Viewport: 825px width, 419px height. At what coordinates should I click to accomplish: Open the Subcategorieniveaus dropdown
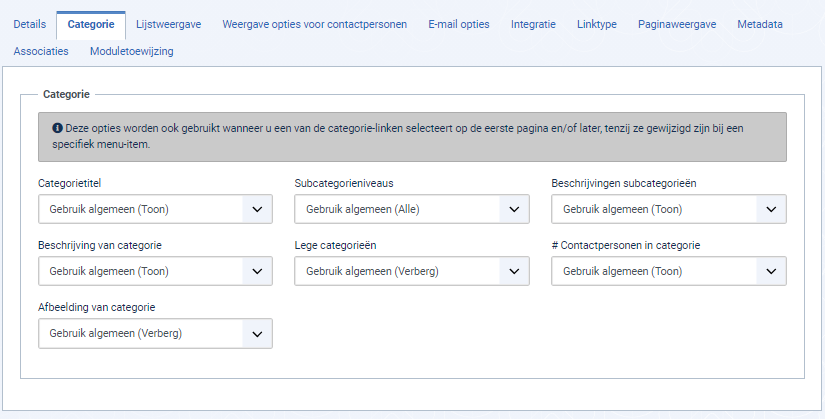[411, 209]
